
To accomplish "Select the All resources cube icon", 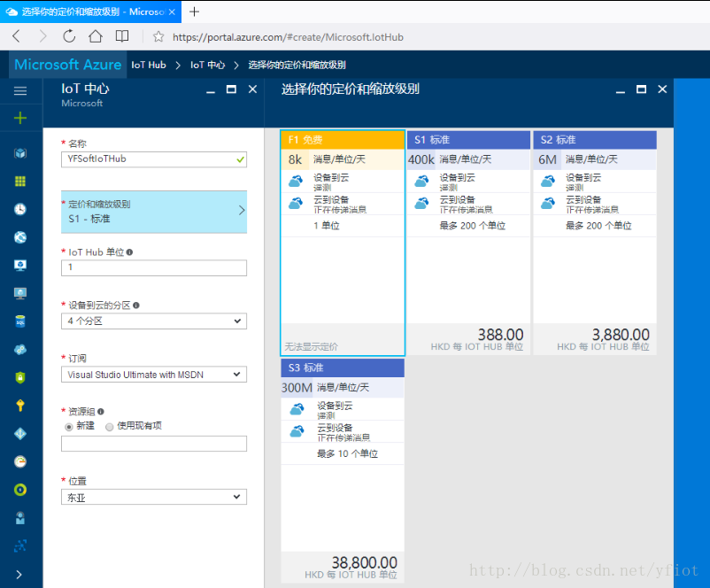I will 20,151.
